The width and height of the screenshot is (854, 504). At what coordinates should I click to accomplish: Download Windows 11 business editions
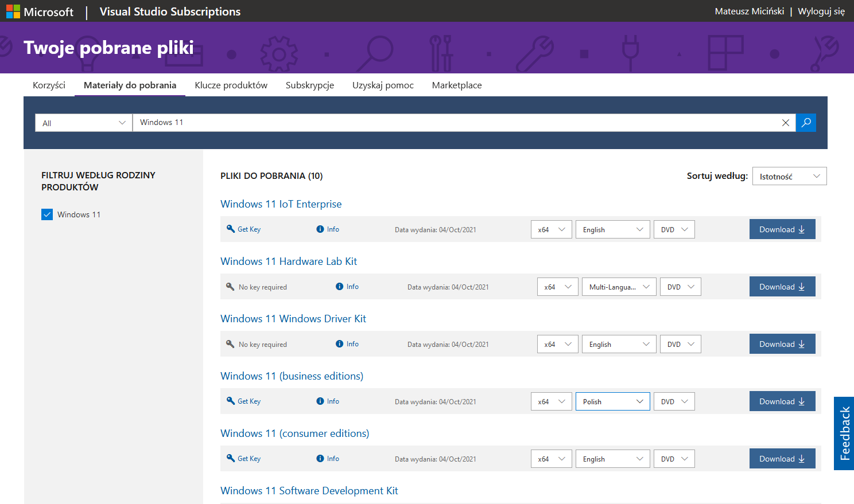pyautogui.click(x=782, y=401)
